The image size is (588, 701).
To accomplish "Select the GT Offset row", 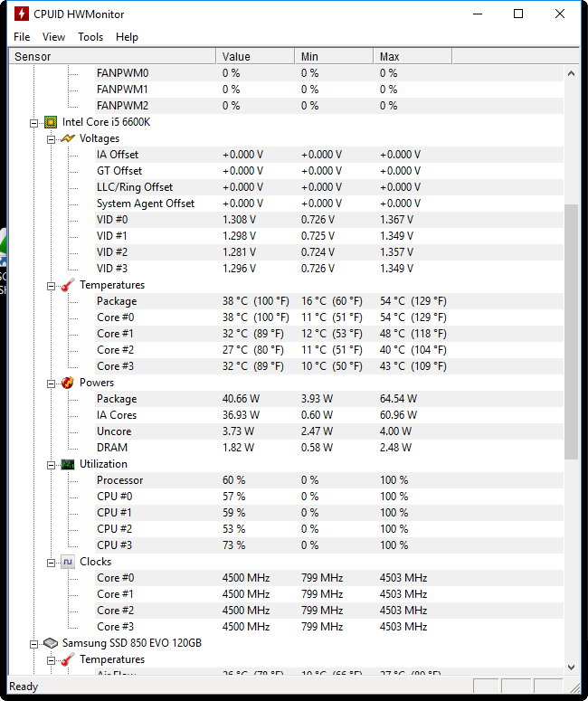I will point(329,171).
